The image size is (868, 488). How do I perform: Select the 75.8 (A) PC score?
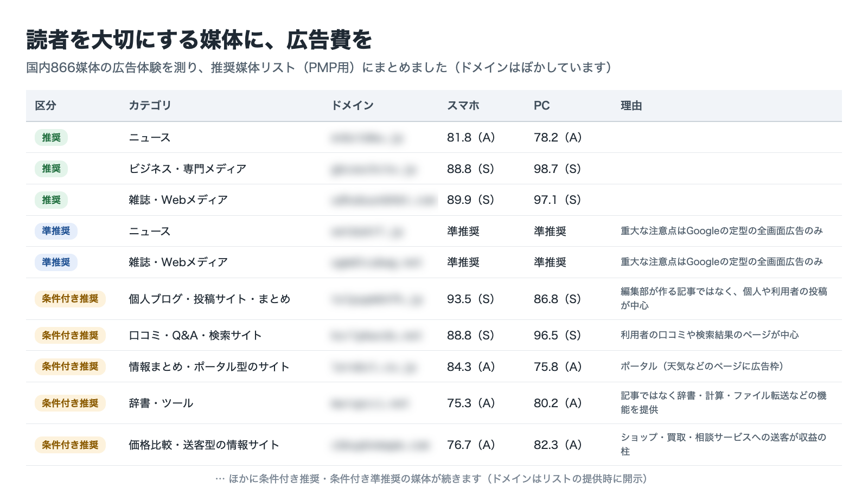pos(558,367)
